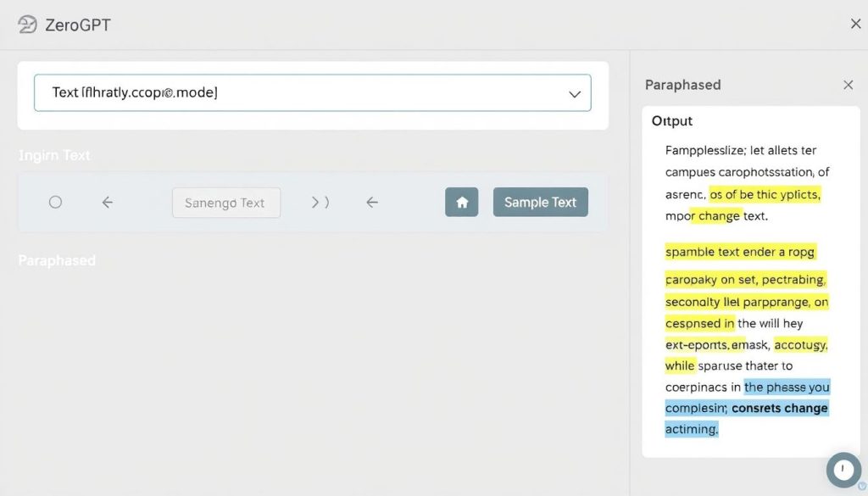Expand the text mode dropdown chevron
Image resolution: width=868 pixels, height=496 pixels.
click(575, 94)
